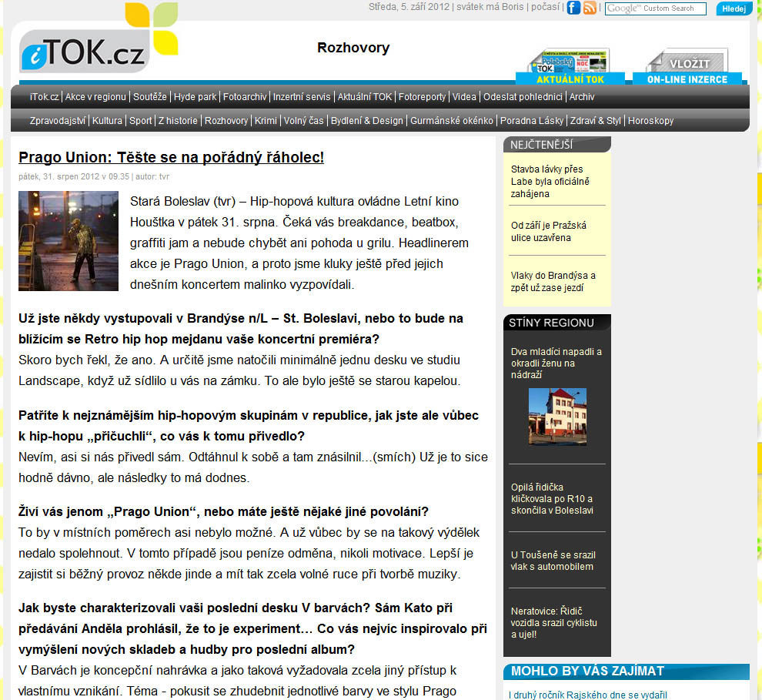Viewport: 762px width, 700px height.
Task: Open the Facebook icon in header
Action: [573, 8]
